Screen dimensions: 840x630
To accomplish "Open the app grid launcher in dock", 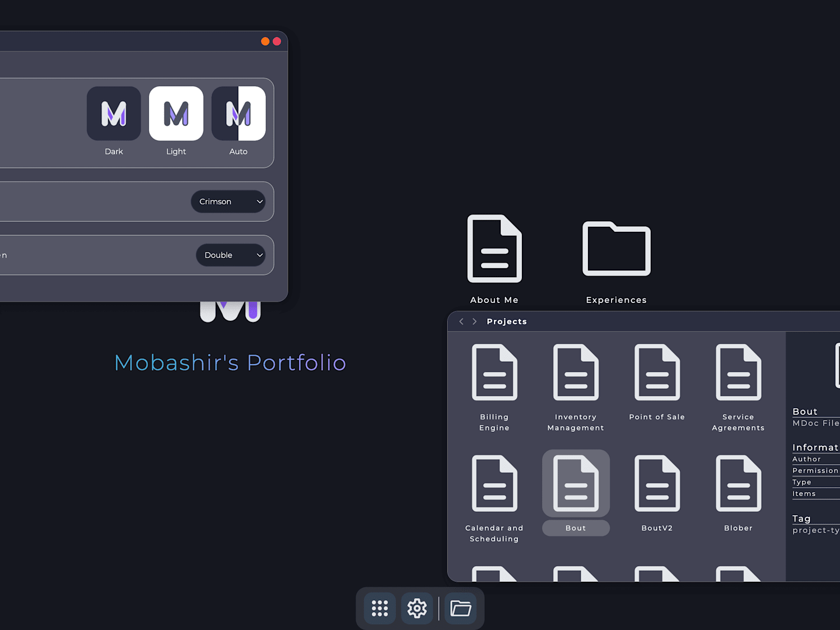I will pyautogui.click(x=380, y=608).
